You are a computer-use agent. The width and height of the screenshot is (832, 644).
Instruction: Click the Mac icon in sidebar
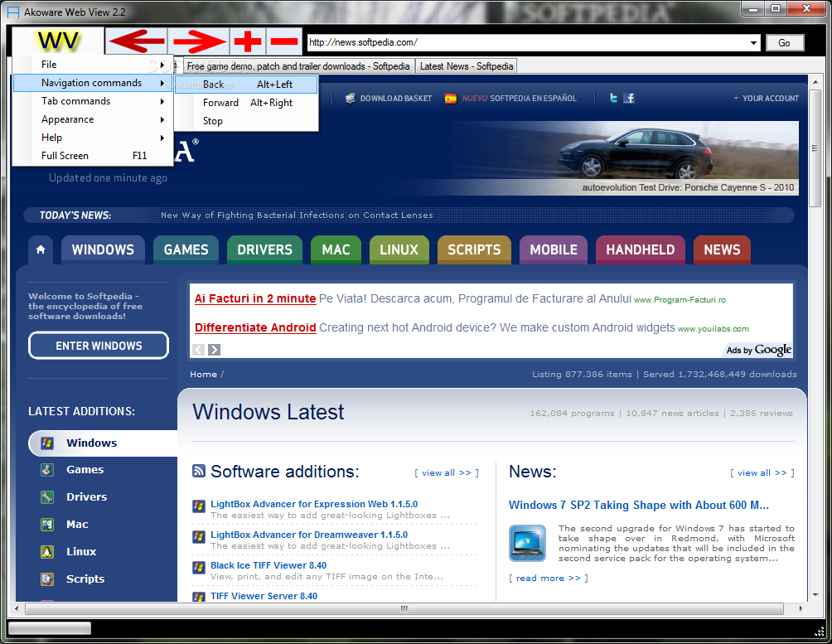47,525
